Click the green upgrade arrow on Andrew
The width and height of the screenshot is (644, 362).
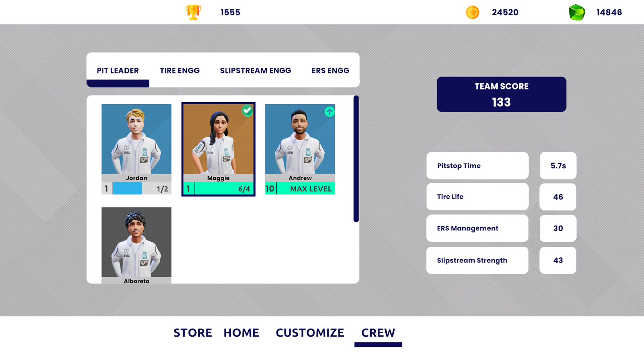329,112
